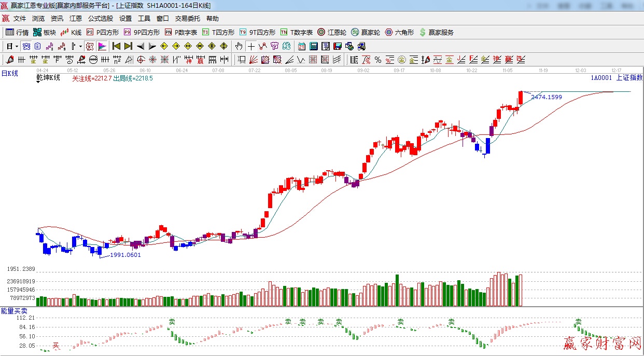Click the percent (%) drawing tool
644x356 pixels.
pyautogui.click(x=378, y=60)
